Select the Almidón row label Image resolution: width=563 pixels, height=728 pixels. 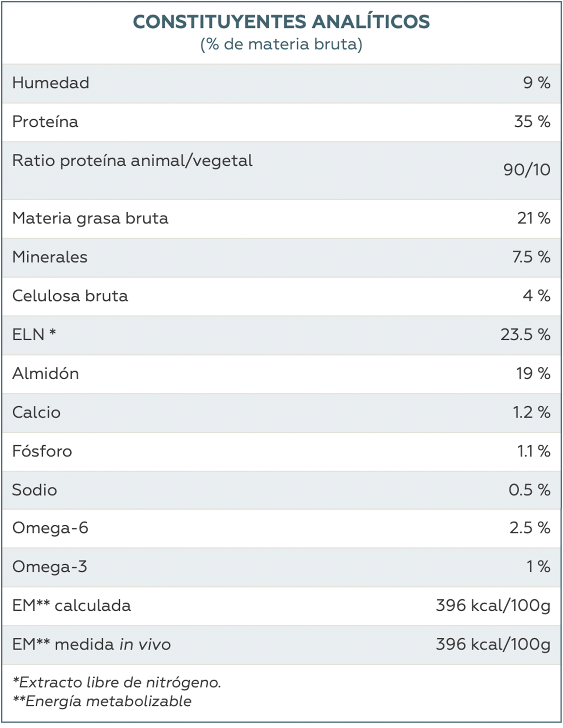click(46, 374)
